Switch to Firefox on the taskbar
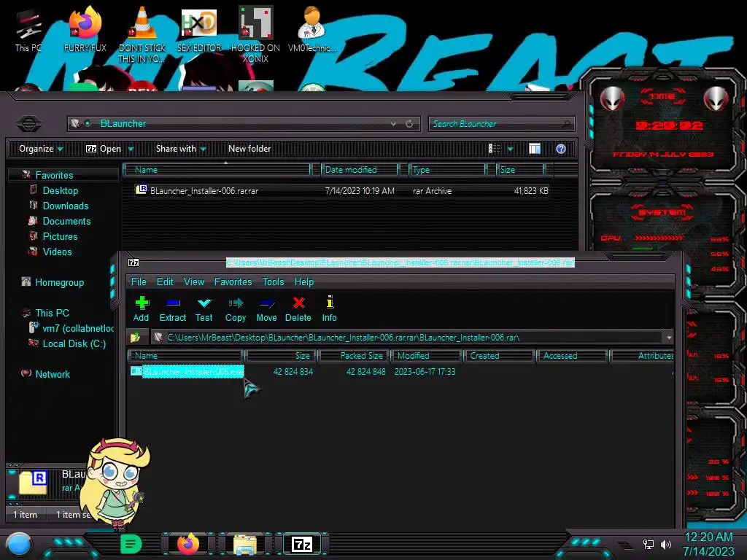Image resolution: width=747 pixels, height=560 pixels. (x=188, y=544)
